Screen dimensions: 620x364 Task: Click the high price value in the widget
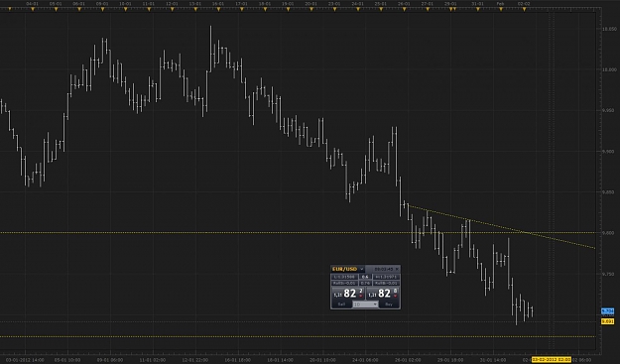[386, 277]
